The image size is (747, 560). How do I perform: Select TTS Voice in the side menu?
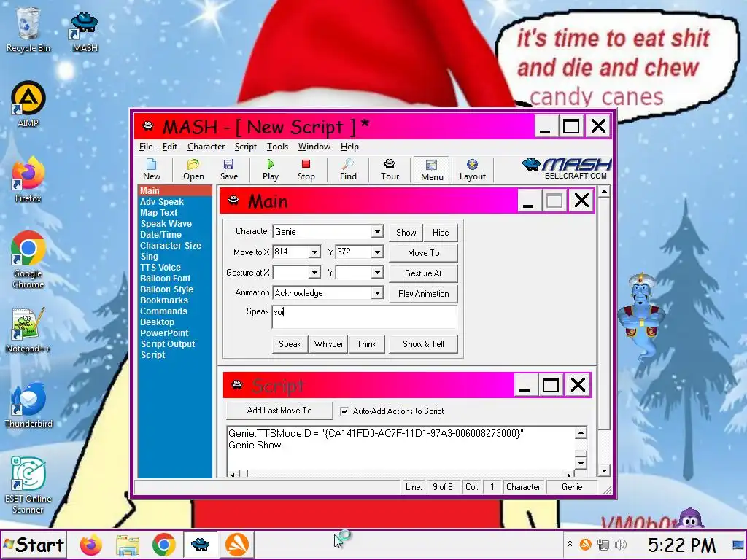pyautogui.click(x=160, y=268)
